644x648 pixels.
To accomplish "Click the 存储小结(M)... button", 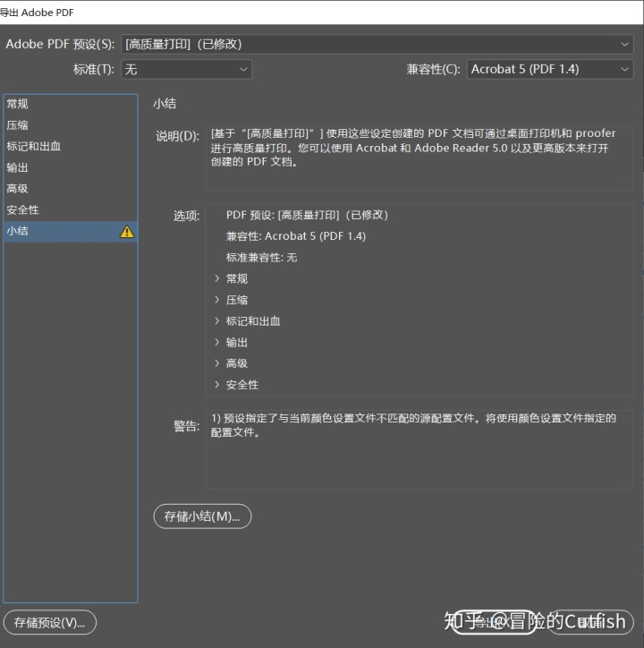I will pos(202,516).
